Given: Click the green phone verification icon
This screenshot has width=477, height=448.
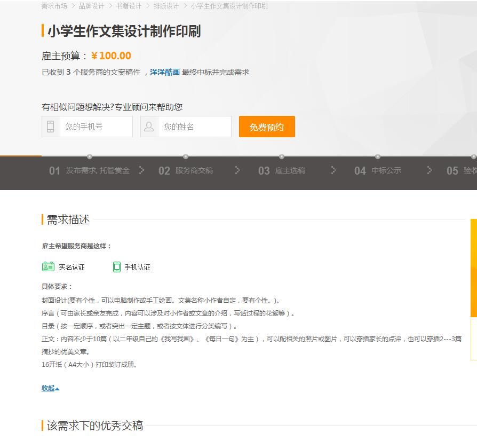Looking at the screenshot, I should 117,266.
